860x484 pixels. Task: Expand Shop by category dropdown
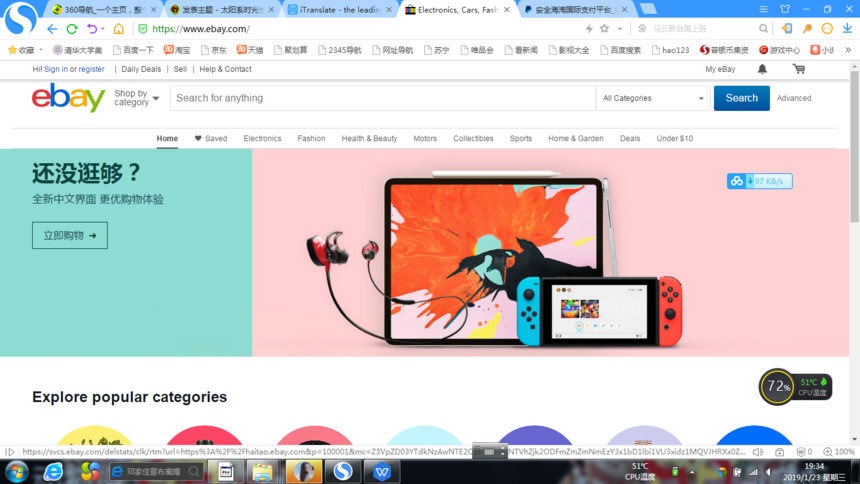[137, 98]
